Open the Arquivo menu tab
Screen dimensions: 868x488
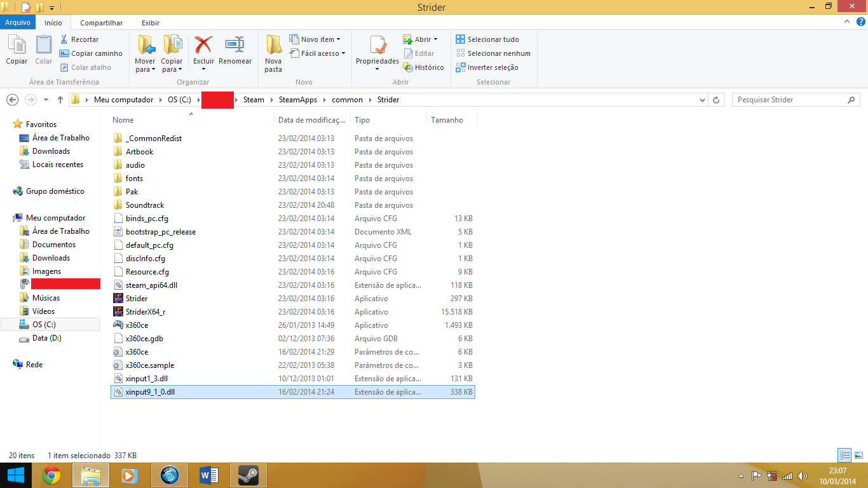[x=18, y=23]
